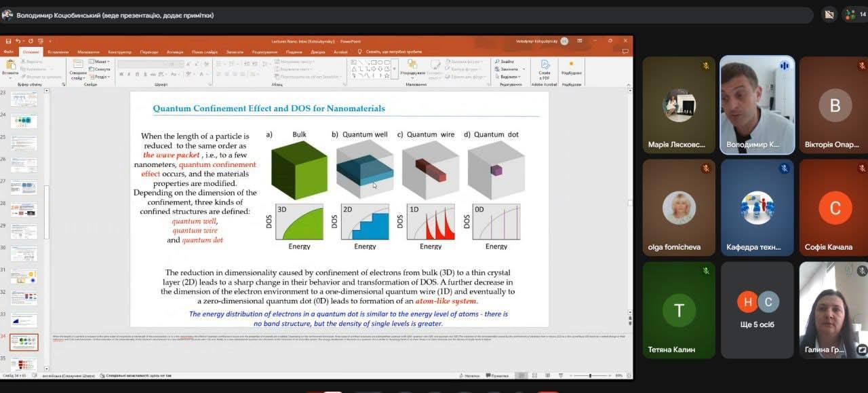The width and height of the screenshot is (868, 393).
Task: Open the Замінити replace dropdown
Action: point(510,69)
